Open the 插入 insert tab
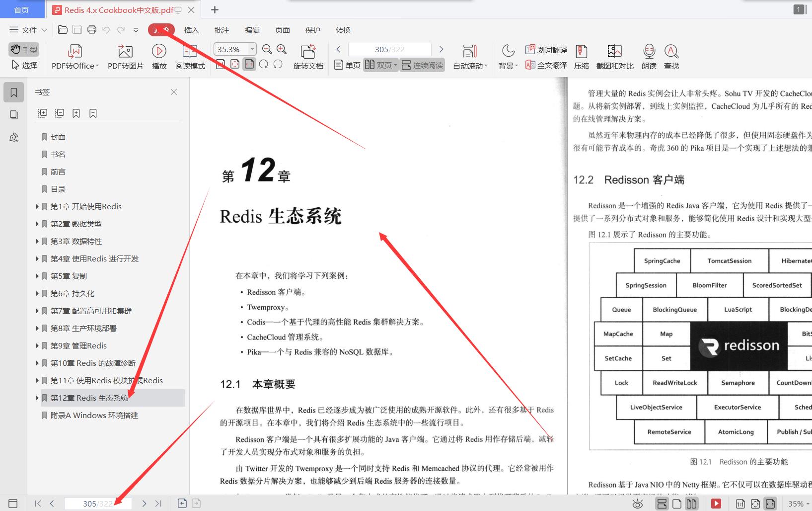The image size is (812, 511). 191,30
